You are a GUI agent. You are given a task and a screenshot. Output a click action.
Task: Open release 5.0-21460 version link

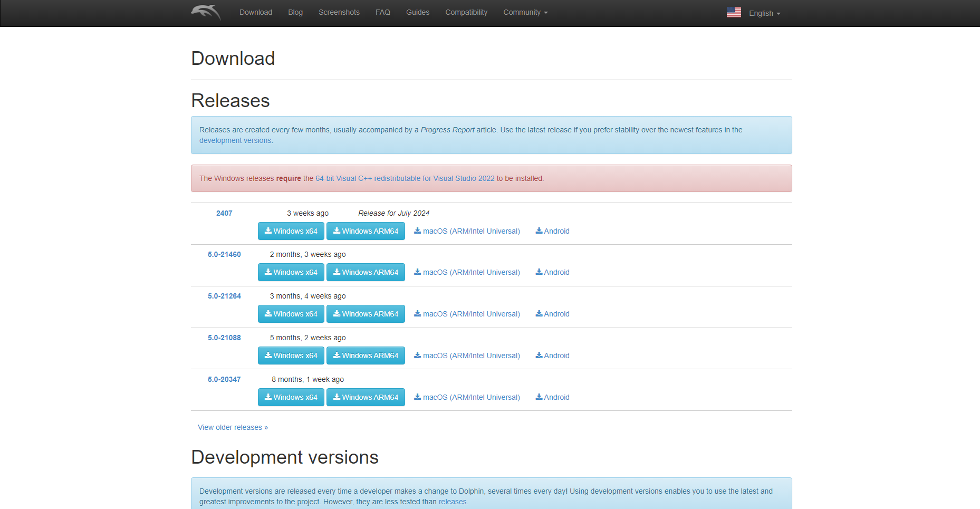click(224, 254)
